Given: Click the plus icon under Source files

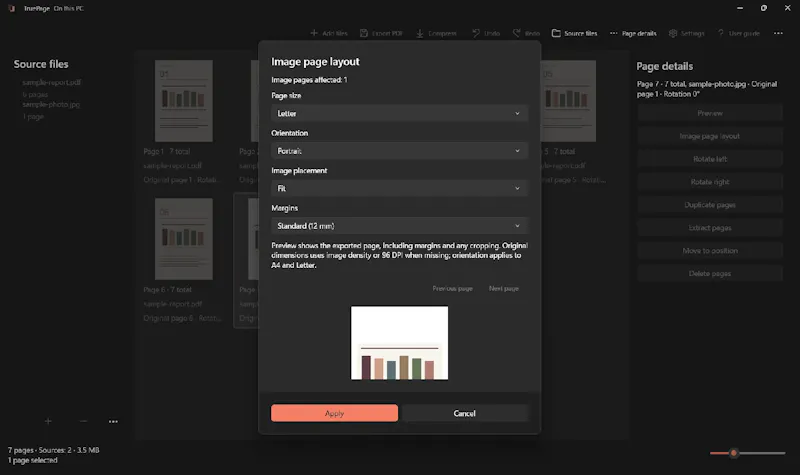Looking at the screenshot, I should coord(48,421).
